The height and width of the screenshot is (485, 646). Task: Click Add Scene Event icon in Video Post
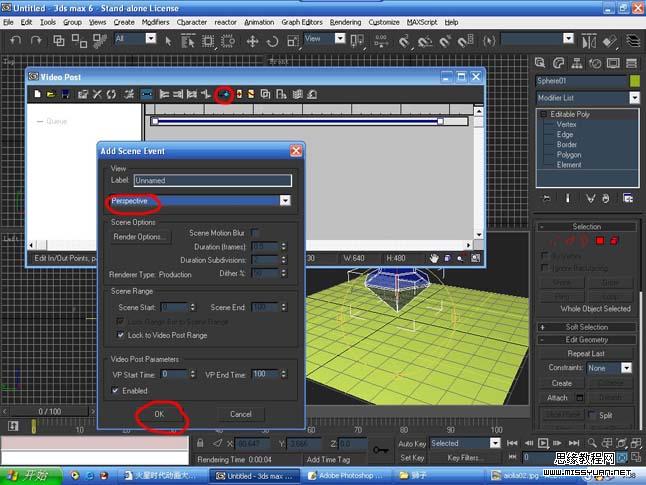[224, 94]
